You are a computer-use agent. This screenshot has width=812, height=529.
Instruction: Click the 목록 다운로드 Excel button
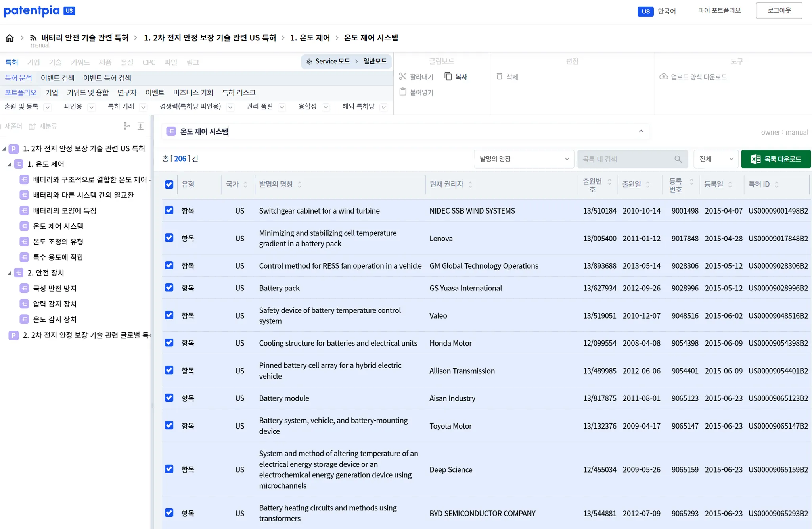776,159
